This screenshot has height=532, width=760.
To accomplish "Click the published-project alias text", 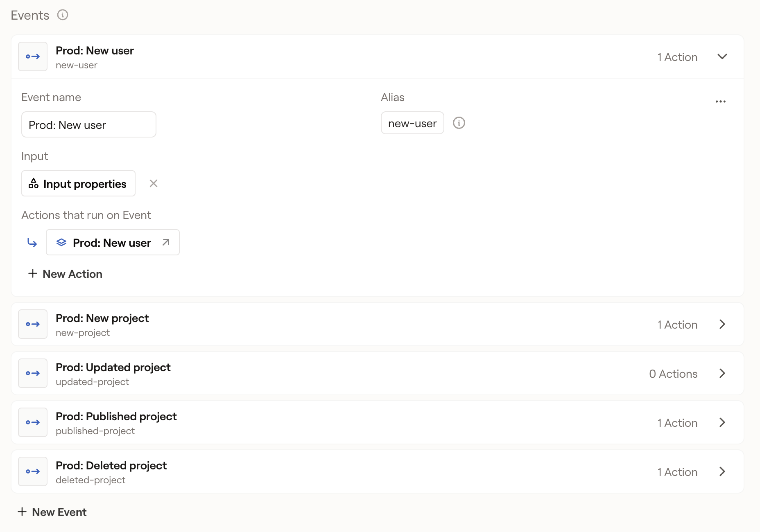I will coord(95,431).
